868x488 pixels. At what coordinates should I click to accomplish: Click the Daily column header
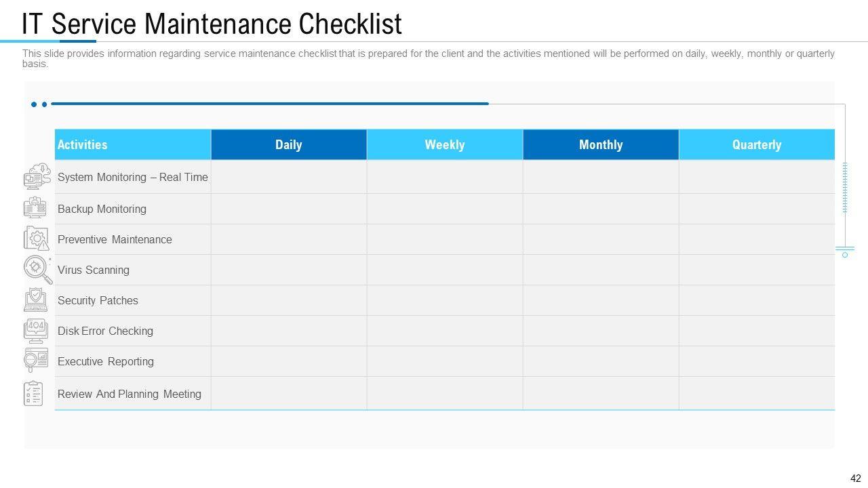(288, 144)
